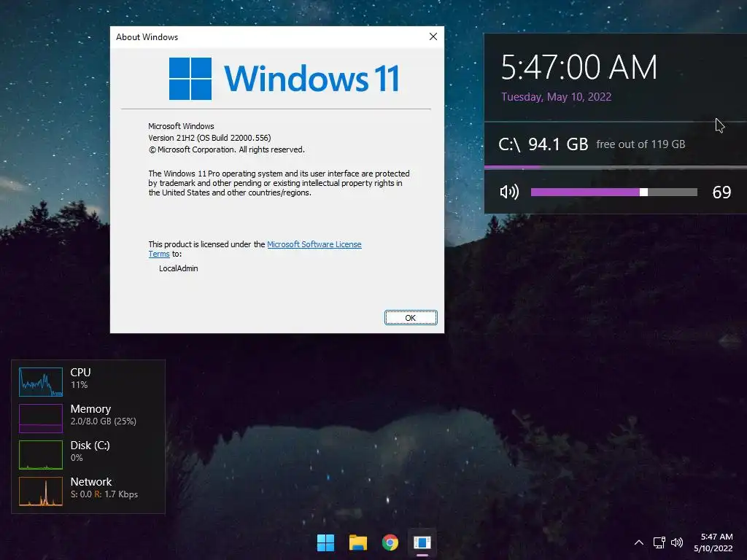
Task: Click the About Windows title bar text
Action: pos(147,36)
